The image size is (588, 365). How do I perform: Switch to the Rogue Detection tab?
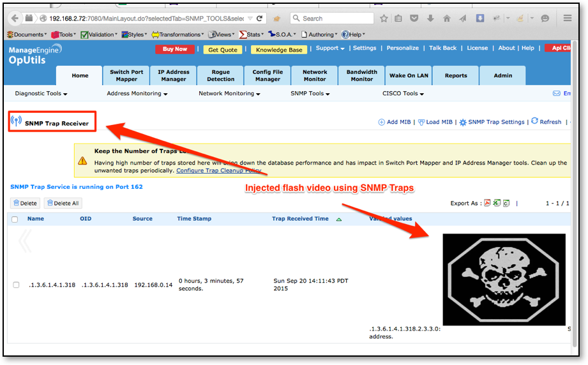coord(220,75)
